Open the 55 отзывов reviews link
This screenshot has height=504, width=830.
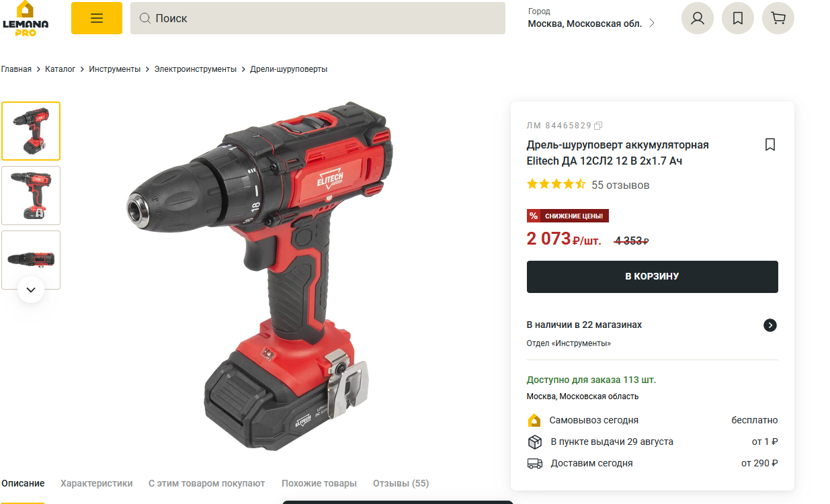pos(620,185)
